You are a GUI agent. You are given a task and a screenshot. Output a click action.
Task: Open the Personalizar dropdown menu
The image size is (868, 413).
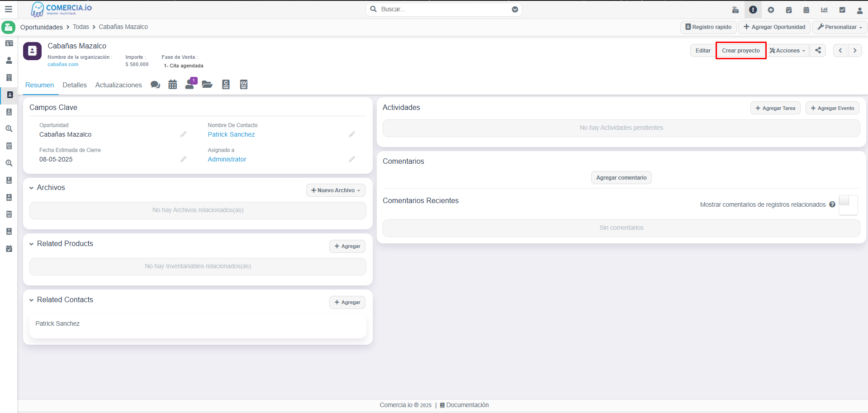[840, 27]
